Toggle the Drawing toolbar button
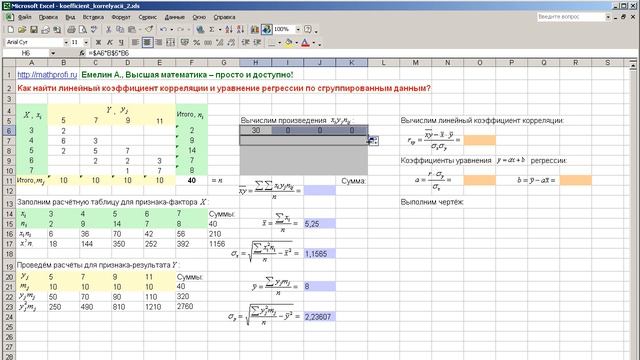 click(x=267, y=29)
